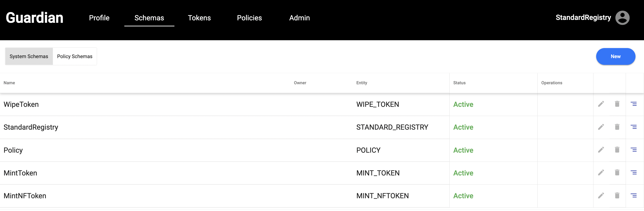Switch to Policy Schemas toggle

tap(74, 57)
